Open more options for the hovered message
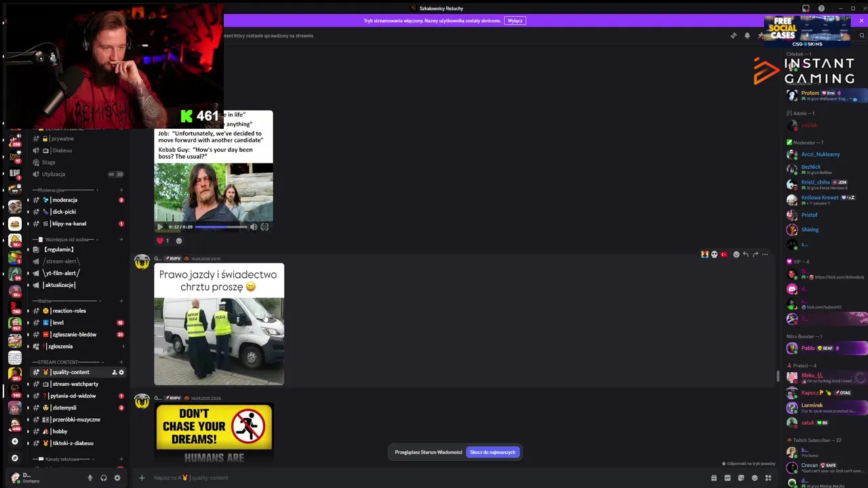 [765, 254]
